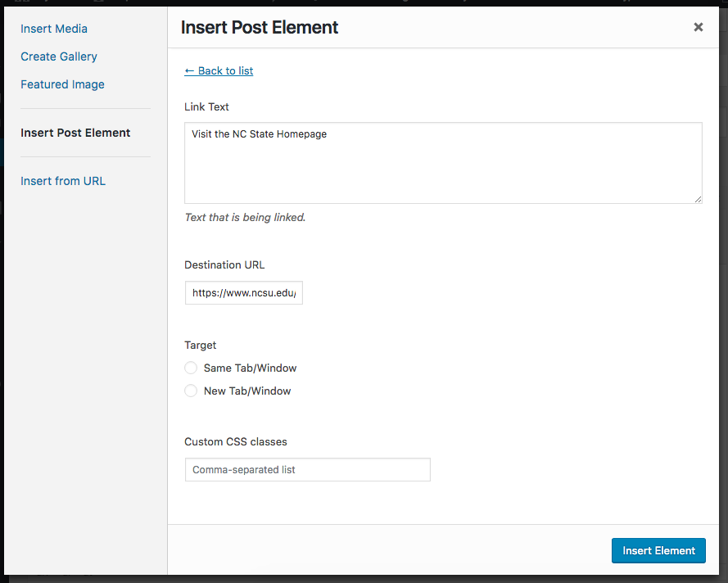Open Insert from URL option

63,181
